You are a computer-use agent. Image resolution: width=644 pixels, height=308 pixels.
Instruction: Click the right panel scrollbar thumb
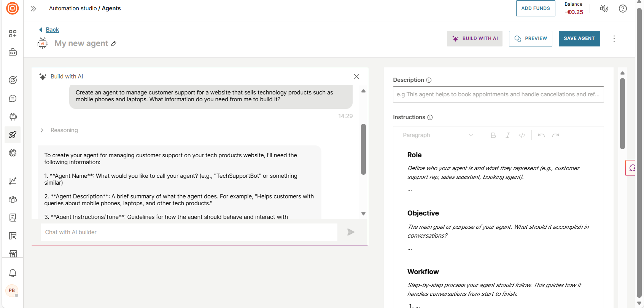(x=622, y=113)
